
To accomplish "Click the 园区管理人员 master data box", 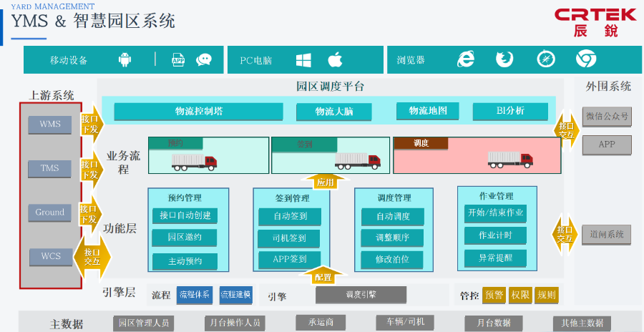I will 144,323.
